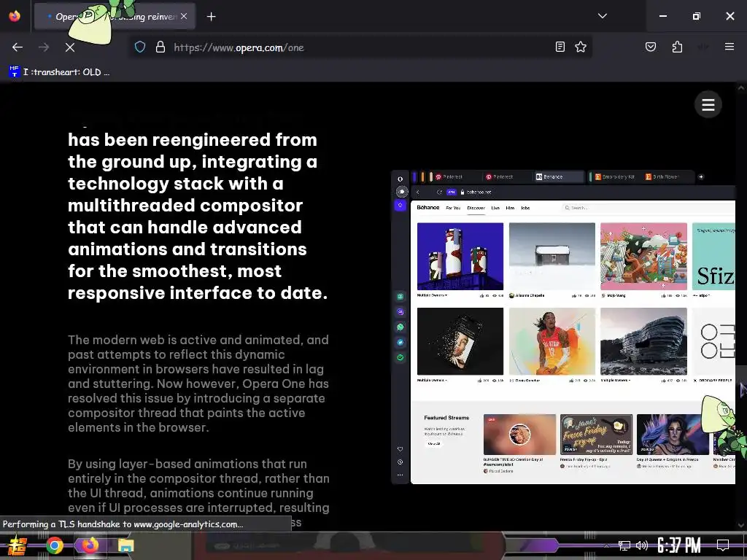View site security lock information
747x560 pixels.
pos(160,47)
